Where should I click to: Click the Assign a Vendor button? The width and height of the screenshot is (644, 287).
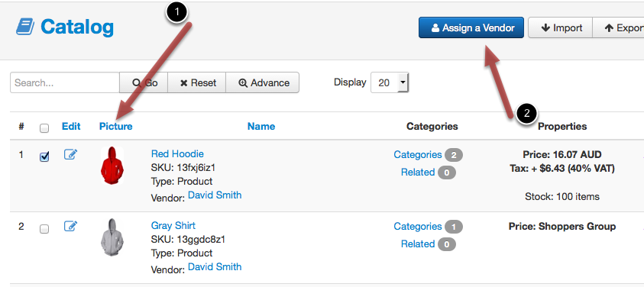pos(471,28)
